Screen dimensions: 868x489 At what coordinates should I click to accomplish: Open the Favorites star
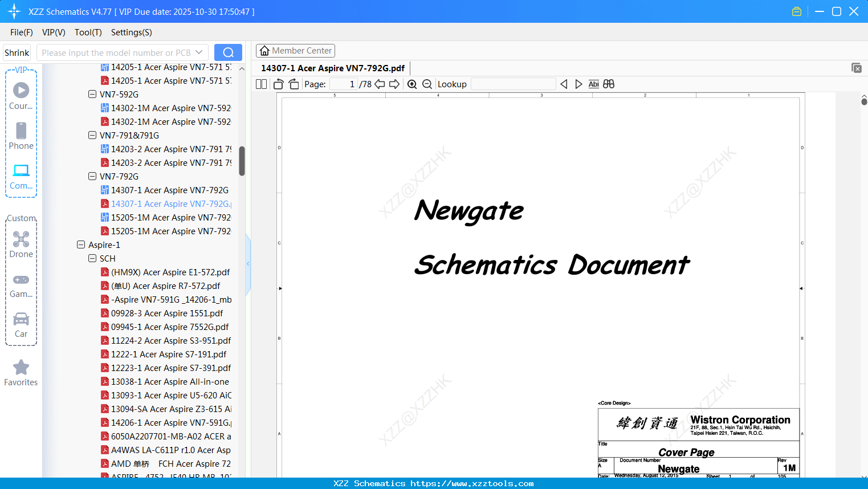point(21,373)
